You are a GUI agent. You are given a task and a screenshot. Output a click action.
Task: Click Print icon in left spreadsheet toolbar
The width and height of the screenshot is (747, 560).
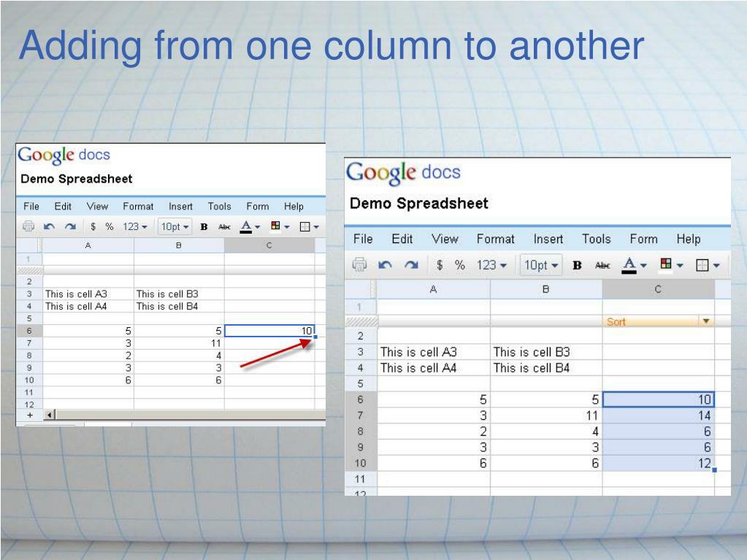click(28, 226)
